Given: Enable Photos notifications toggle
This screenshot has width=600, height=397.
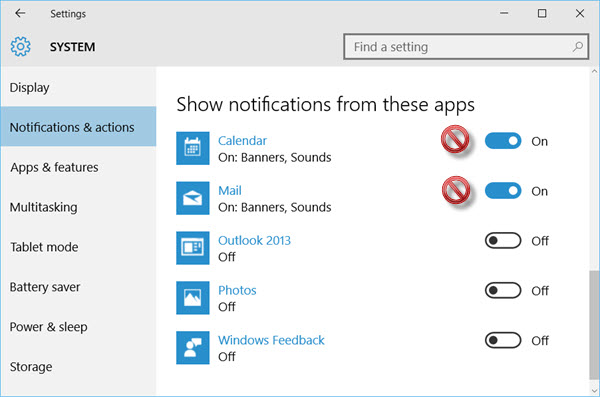Looking at the screenshot, I should coord(503,290).
